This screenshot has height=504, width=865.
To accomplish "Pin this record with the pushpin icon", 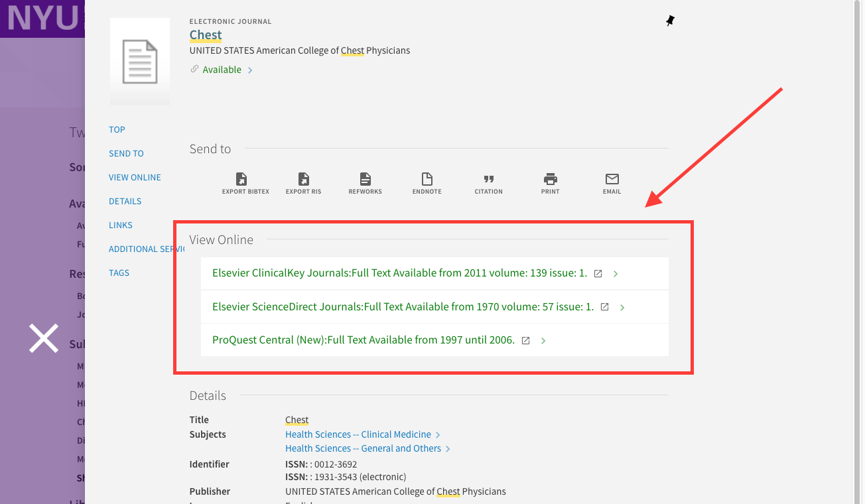I will (670, 21).
